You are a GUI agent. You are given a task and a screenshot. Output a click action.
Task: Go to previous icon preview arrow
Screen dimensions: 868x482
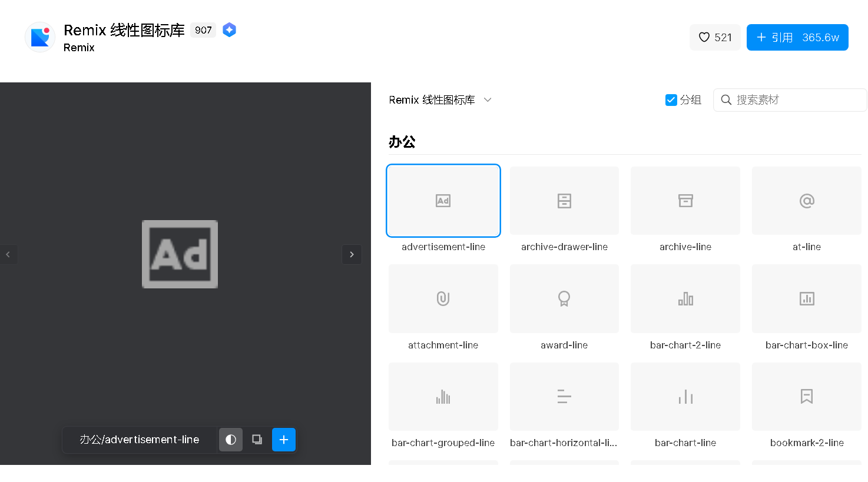(x=8, y=255)
